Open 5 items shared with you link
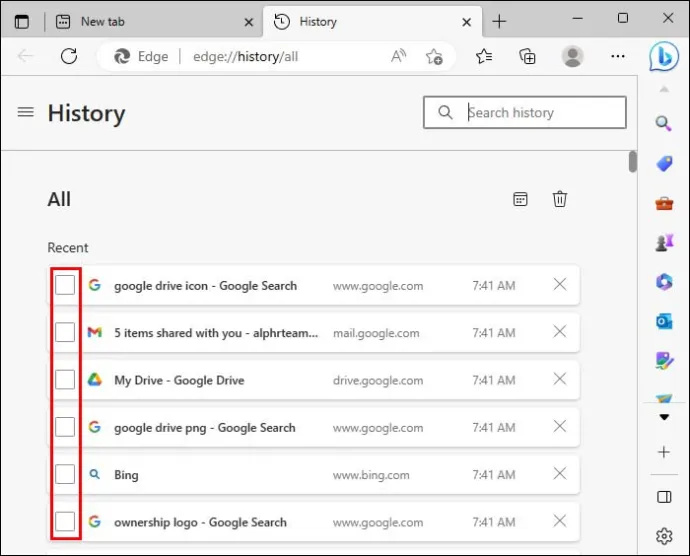This screenshot has height=556, width=690. [216, 333]
